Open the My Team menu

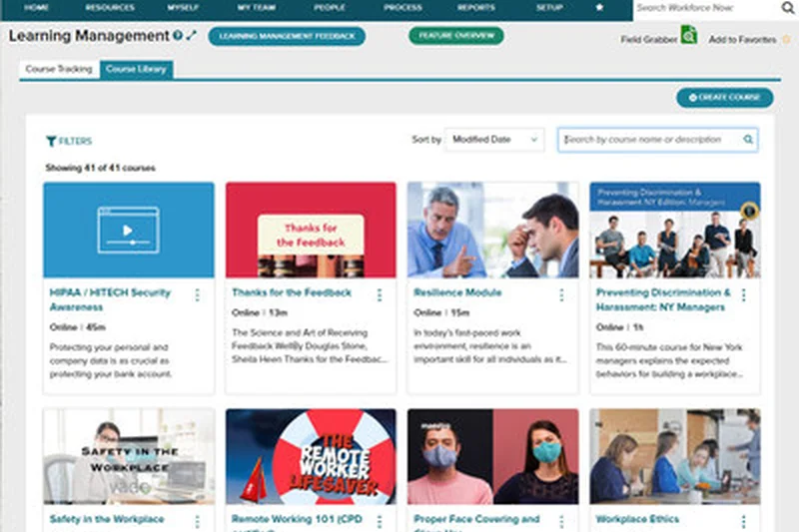(257, 7)
